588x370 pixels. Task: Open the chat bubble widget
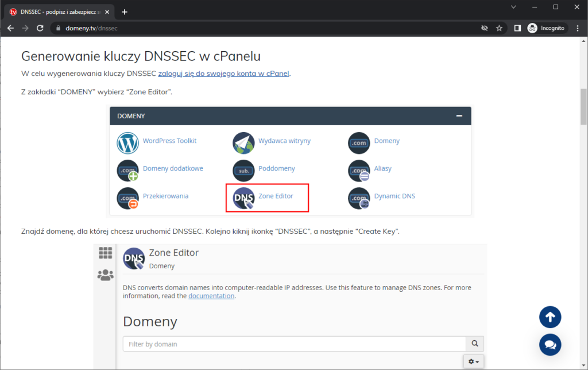(550, 345)
